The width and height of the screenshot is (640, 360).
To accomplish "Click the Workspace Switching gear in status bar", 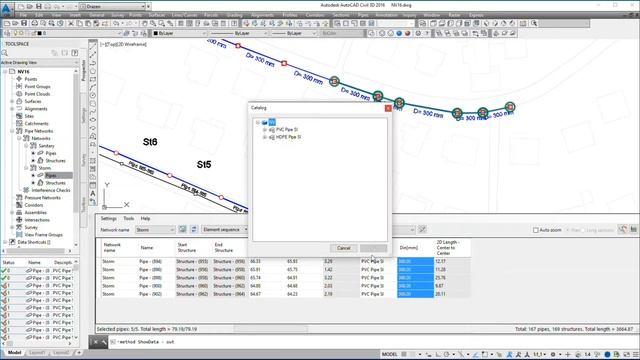I will pyautogui.click(x=553, y=354).
